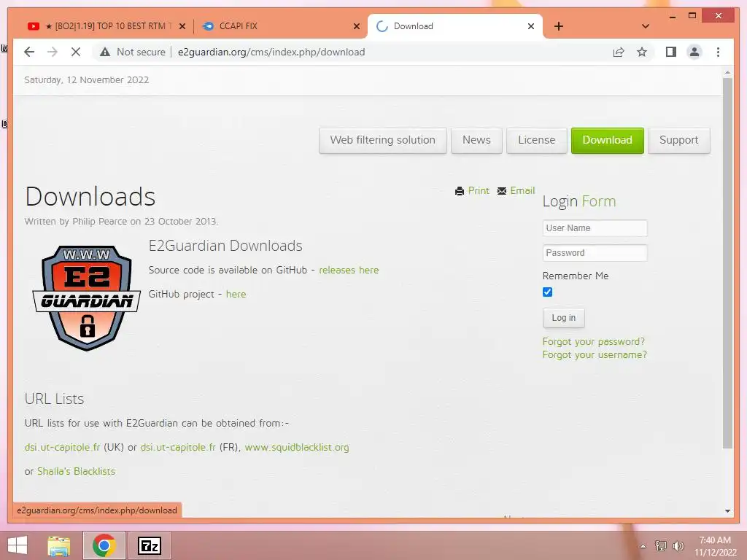Click the forward navigation arrow
The height and width of the screenshot is (560, 747).
pyautogui.click(x=53, y=52)
